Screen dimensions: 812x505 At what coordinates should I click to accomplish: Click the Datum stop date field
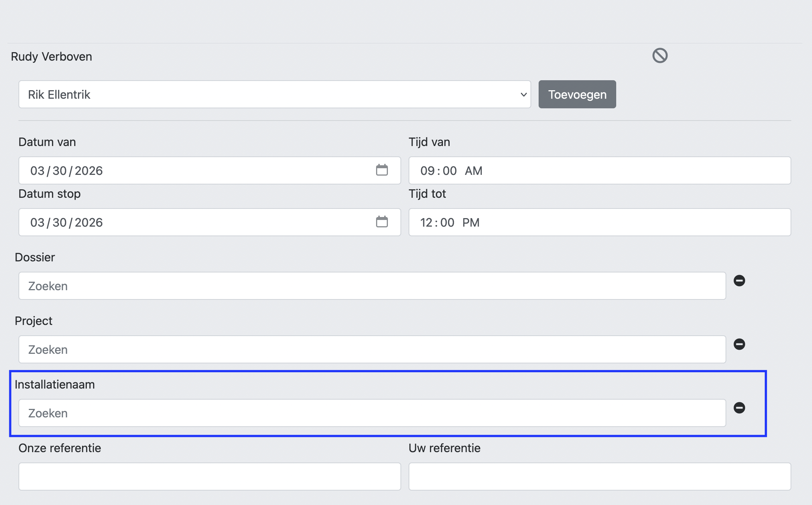[x=209, y=222]
